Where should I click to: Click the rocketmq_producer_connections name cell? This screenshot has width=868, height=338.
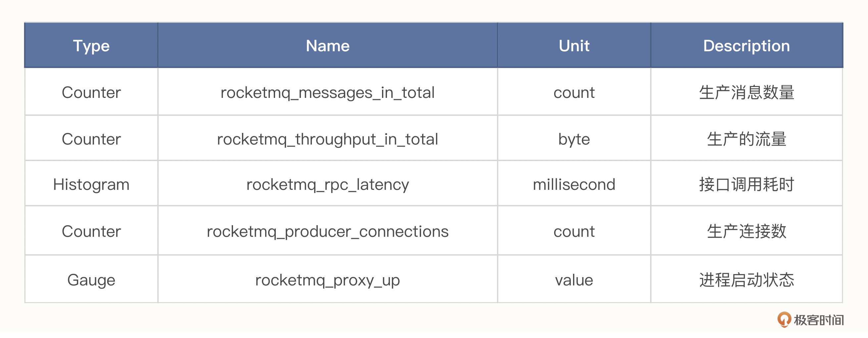point(327,231)
